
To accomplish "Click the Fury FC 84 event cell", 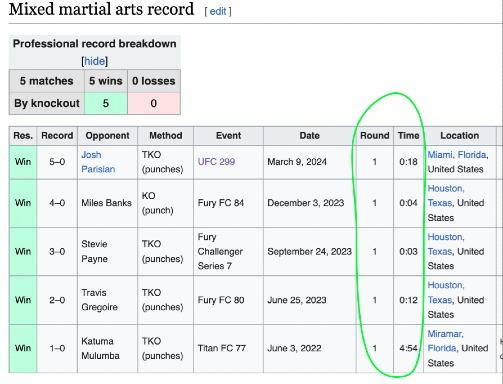I will pos(228,203).
